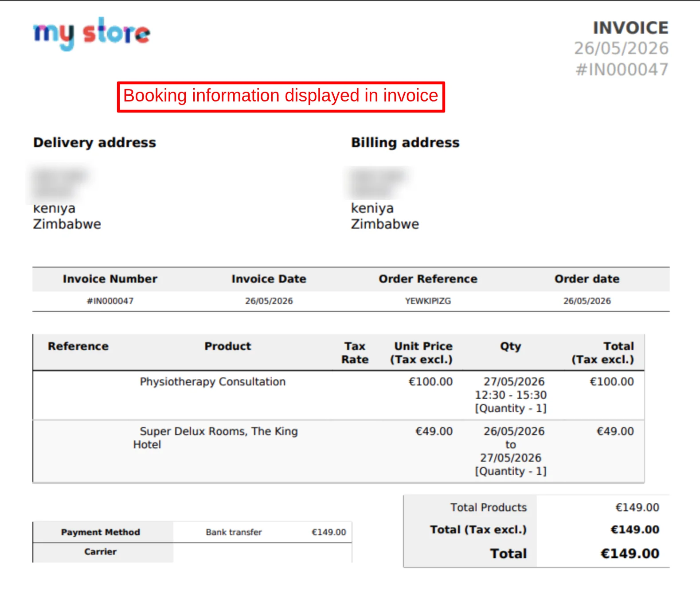Click the Reference column header
700x614 pixels.
click(78, 346)
